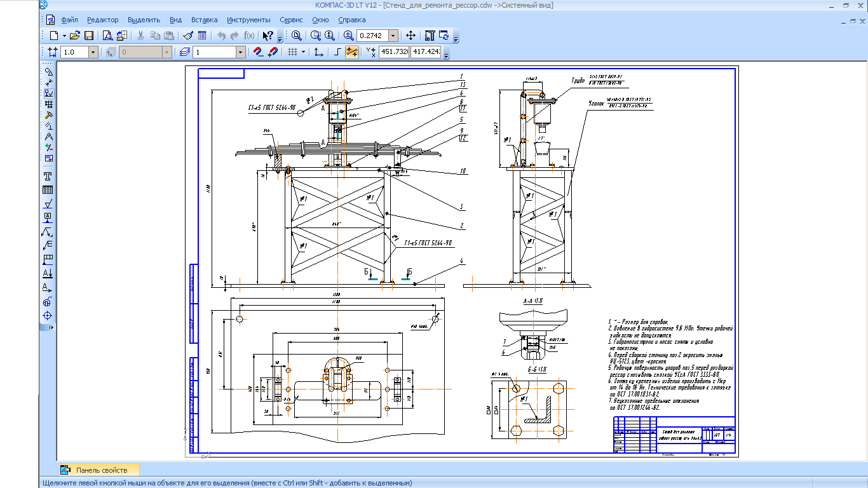Toggle the highlighted rounding mode button
Screen dimensions: 868x488
(x=351, y=52)
